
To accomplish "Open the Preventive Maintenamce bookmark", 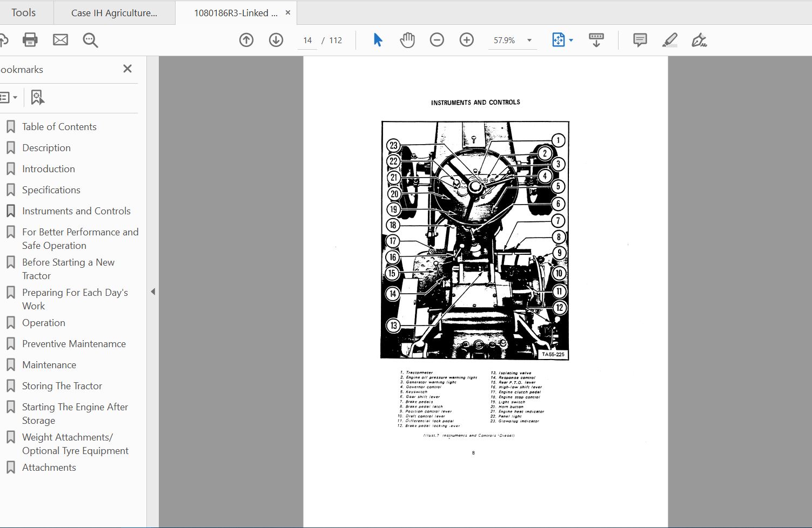I will pyautogui.click(x=74, y=344).
